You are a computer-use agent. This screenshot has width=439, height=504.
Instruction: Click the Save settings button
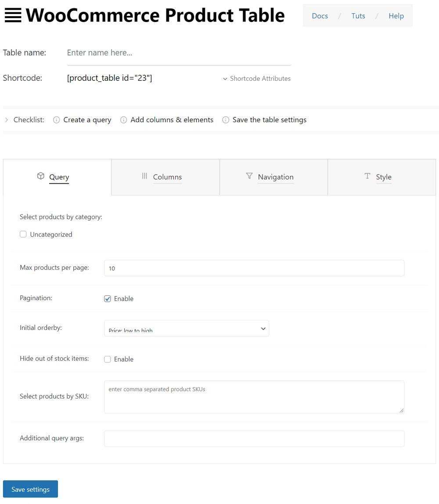30,489
